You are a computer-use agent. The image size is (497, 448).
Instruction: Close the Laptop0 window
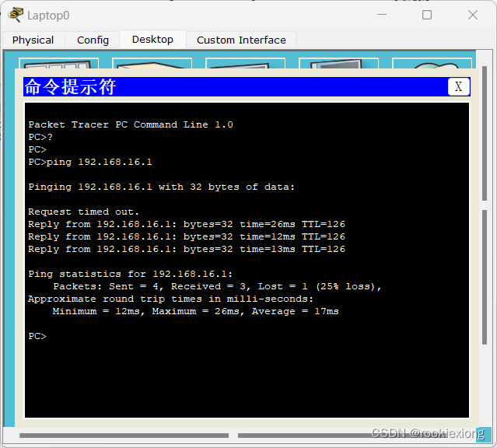tap(473, 15)
